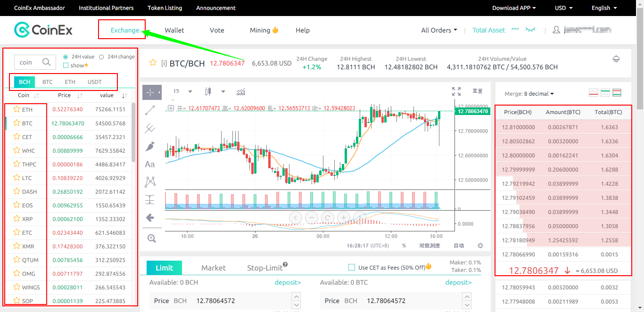Click the candlestick chart style icon
644x312 pixels.
click(207, 91)
